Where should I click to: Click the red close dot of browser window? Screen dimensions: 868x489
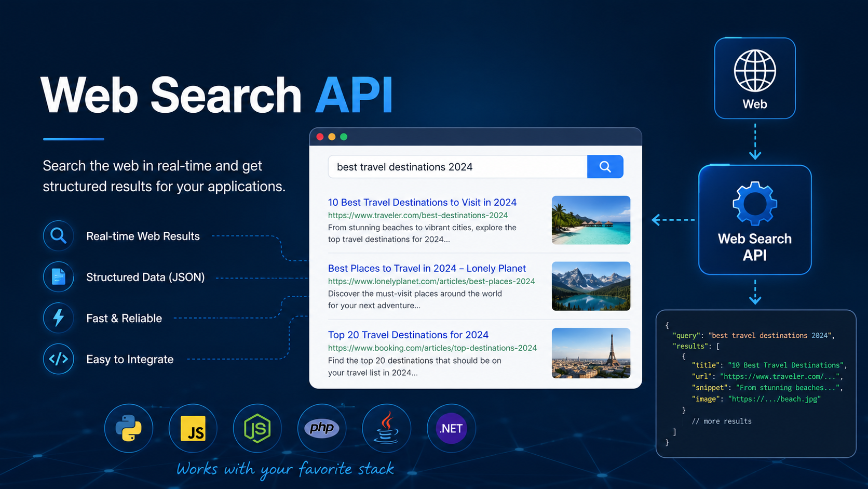click(x=320, y=137)
